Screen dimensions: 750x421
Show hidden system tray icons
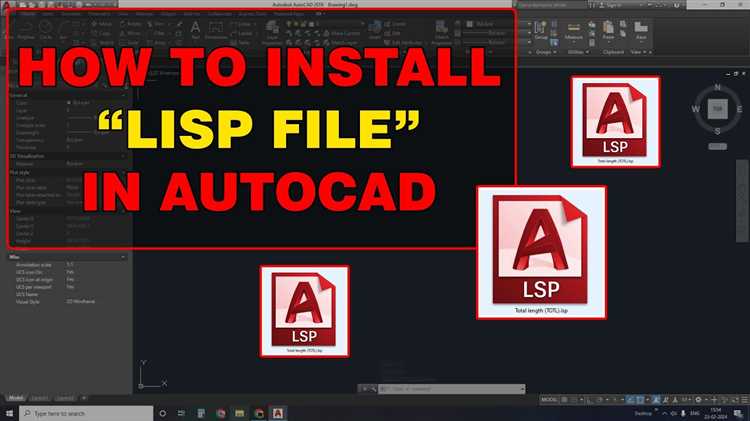pyautogui.click(x=664, y=413)
